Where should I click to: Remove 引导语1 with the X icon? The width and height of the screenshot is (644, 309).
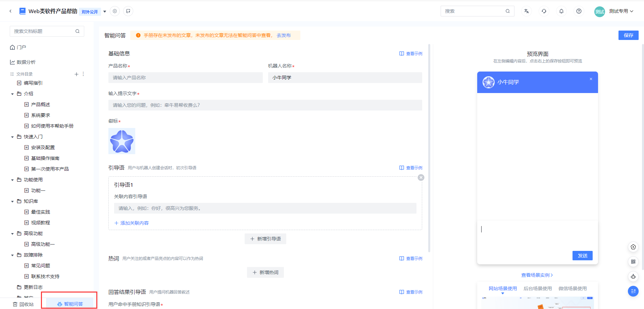coord(421,178)
